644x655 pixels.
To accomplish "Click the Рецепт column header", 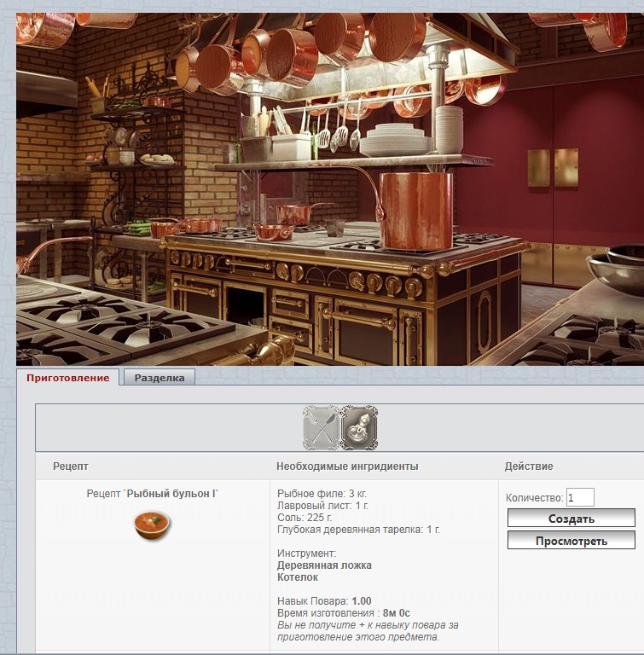I will [70, 467].
